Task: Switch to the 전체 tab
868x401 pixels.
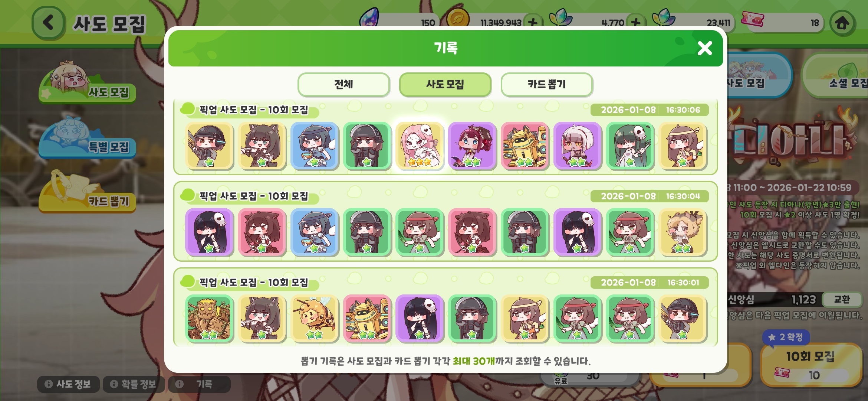Action: click(343, 84)
